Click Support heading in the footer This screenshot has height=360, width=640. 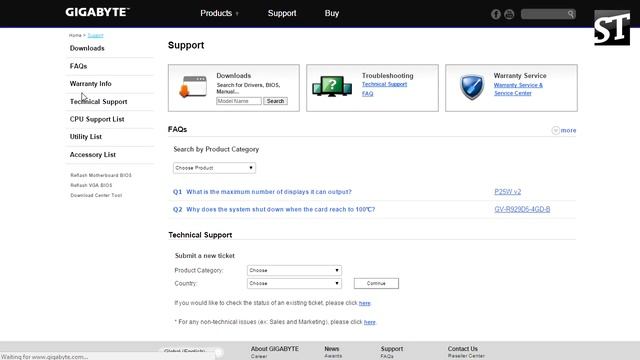(392, 349)
